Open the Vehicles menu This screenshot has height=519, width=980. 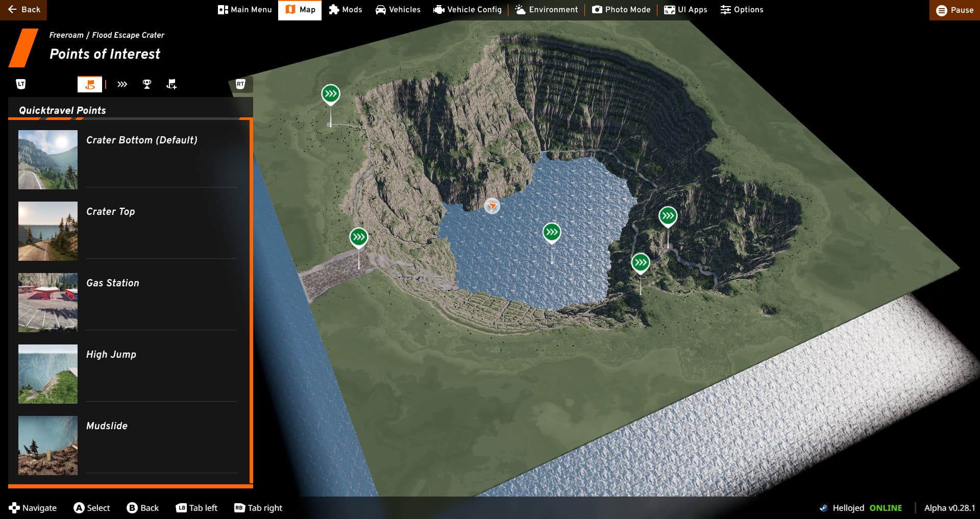pyautogui.click(x=398, y=10)
